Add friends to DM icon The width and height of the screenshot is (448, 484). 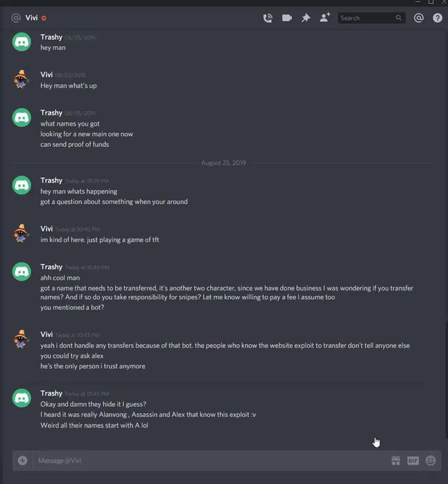pyautogui.click(x=325, y=17)
